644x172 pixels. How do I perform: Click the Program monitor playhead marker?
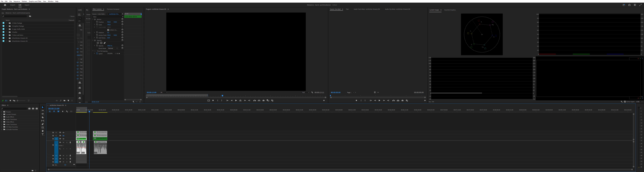click(x=222, y=96)
